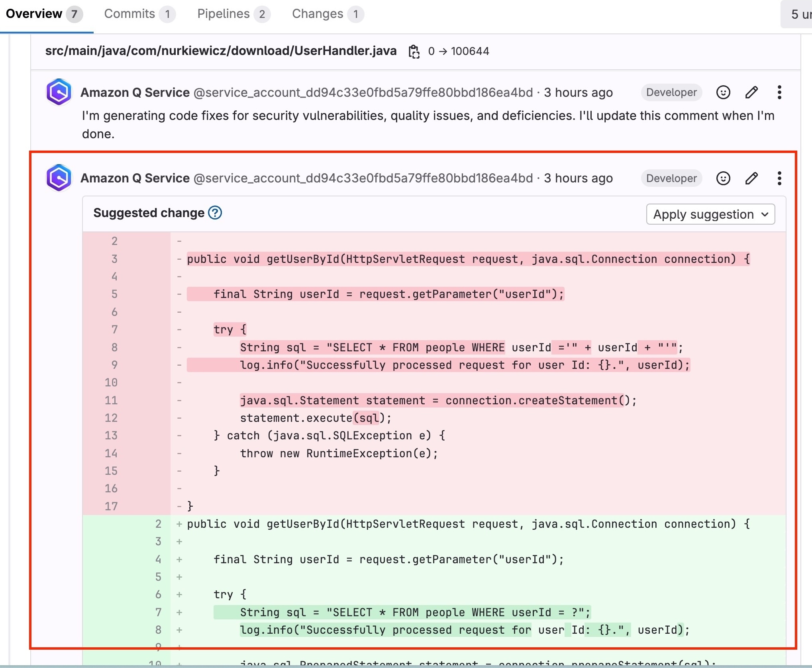Click the Suggested change help icon
This screenshot has height=668, width=812.
tap(215, 213)
